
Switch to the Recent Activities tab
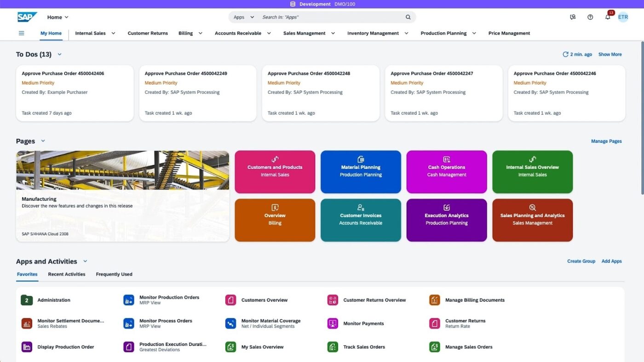click(66, 274)
